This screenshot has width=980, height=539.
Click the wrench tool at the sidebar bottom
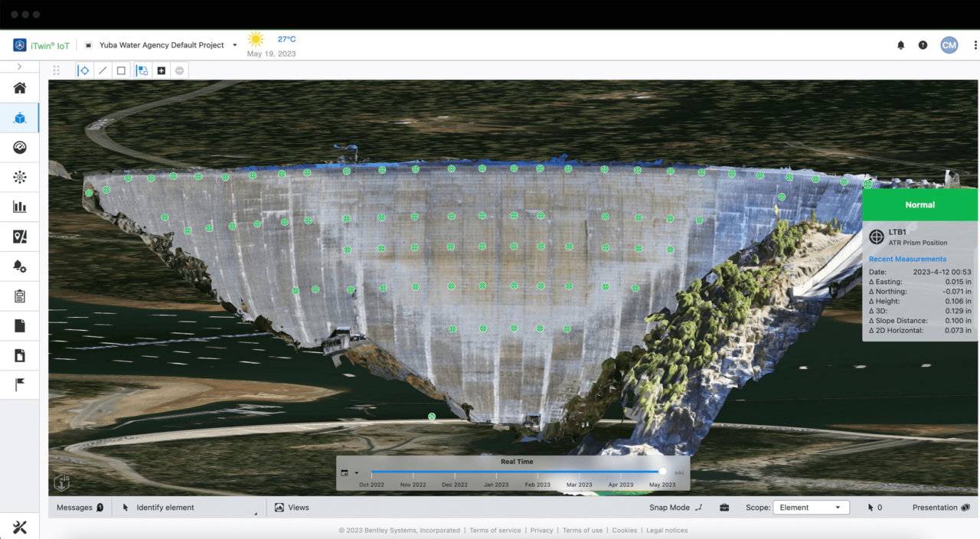click(20, 527)
